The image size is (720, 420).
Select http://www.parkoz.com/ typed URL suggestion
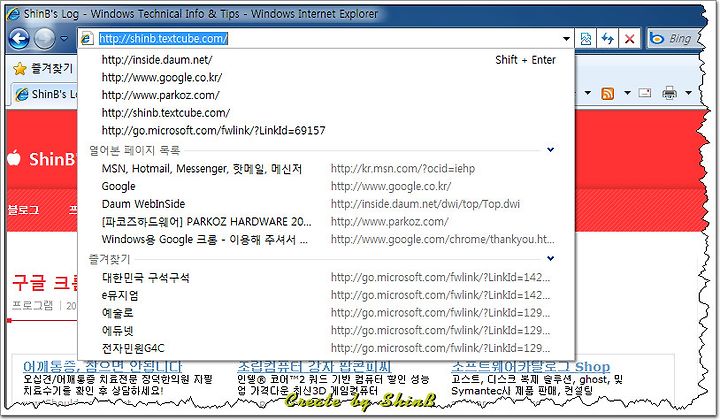tap(326, 95)
